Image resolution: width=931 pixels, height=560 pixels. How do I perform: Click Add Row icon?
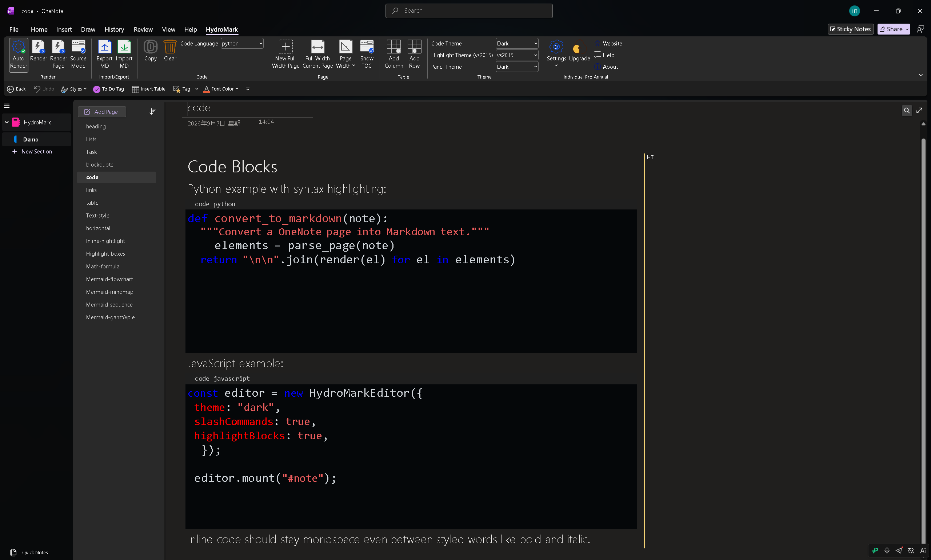click(414, 55)
